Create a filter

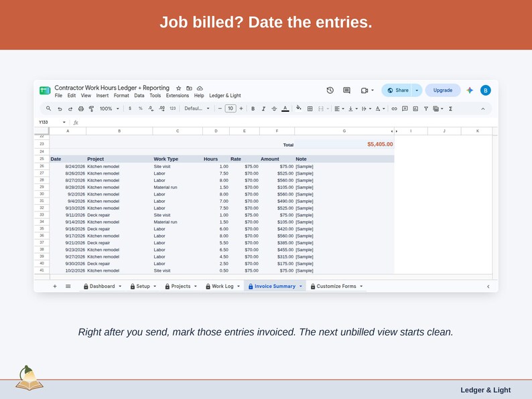[426, 109]
